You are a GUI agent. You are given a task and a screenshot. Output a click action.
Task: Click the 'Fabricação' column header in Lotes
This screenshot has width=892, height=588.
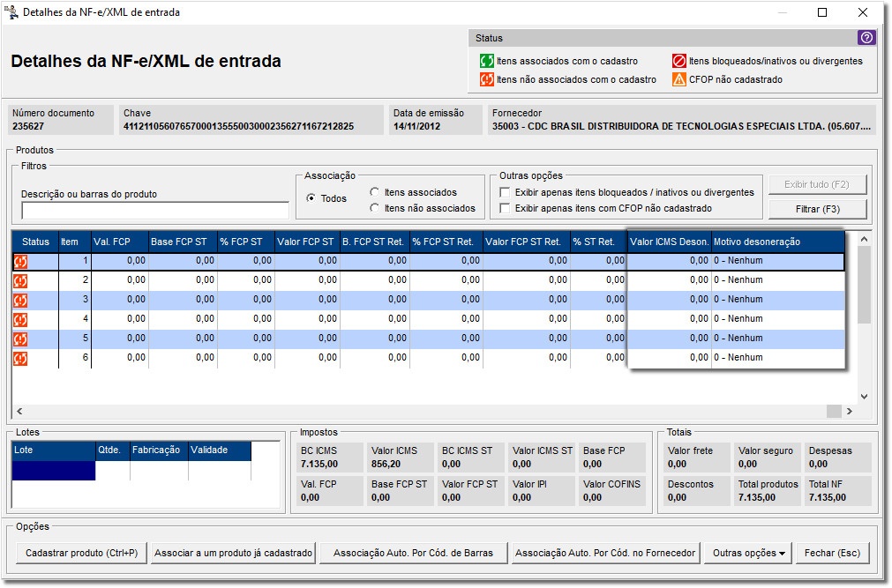[x=159, y=450]
